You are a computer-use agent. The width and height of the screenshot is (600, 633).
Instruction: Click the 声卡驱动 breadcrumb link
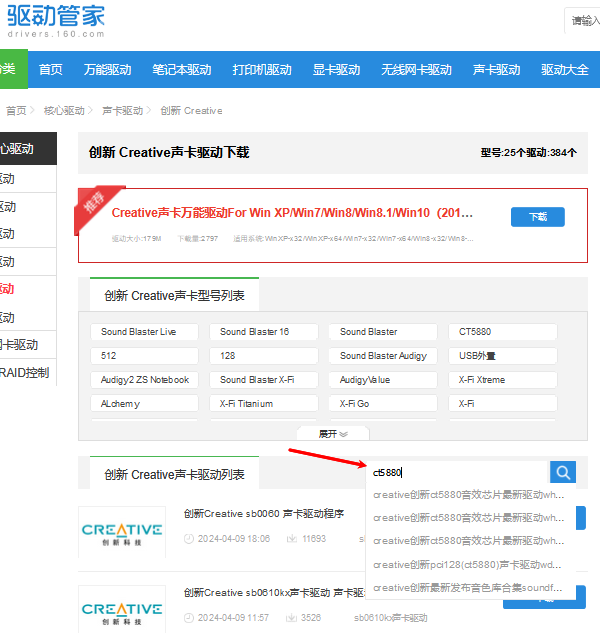point(123,111)
